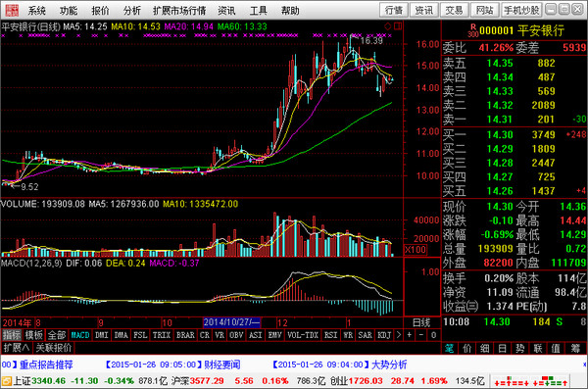Click the 网站 website button

[484, 10]
